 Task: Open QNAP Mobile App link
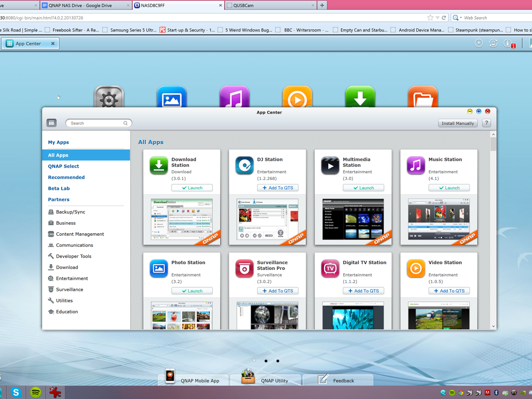click(193, 379)
